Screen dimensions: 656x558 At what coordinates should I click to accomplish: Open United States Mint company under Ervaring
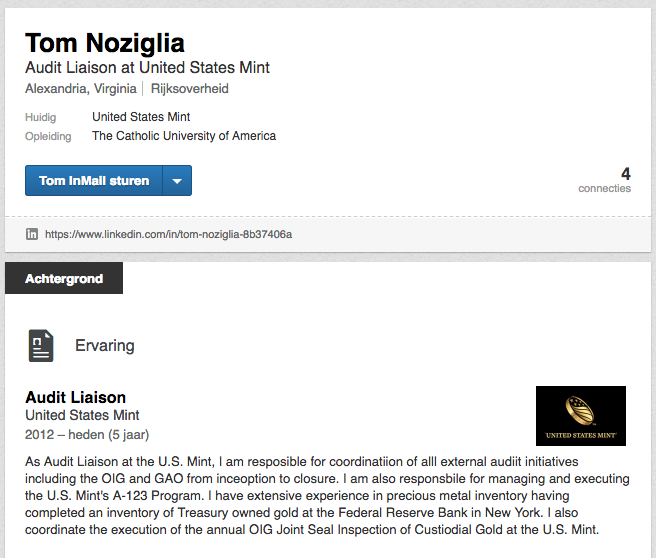[x=82, y=415]
